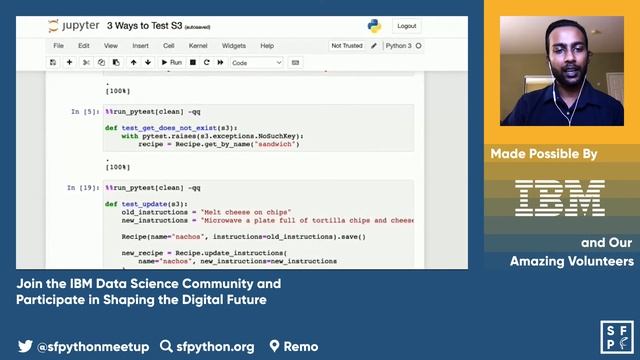Click the search magnifier icon by sfpython.org
The image size is (640, 360).
[166, 346]
